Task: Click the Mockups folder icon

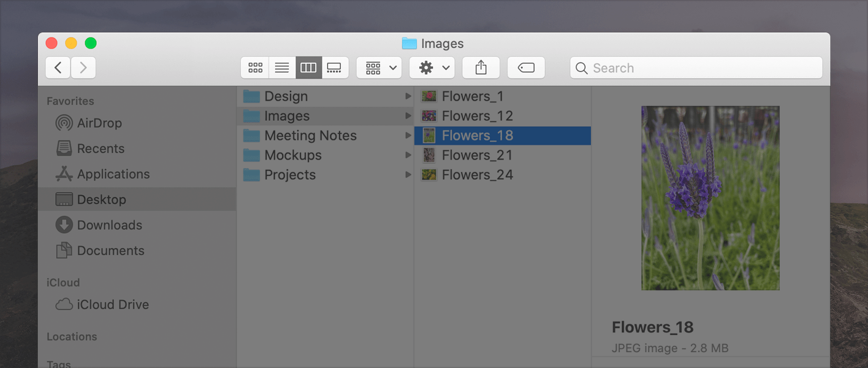Action: (x=251, y=155)
